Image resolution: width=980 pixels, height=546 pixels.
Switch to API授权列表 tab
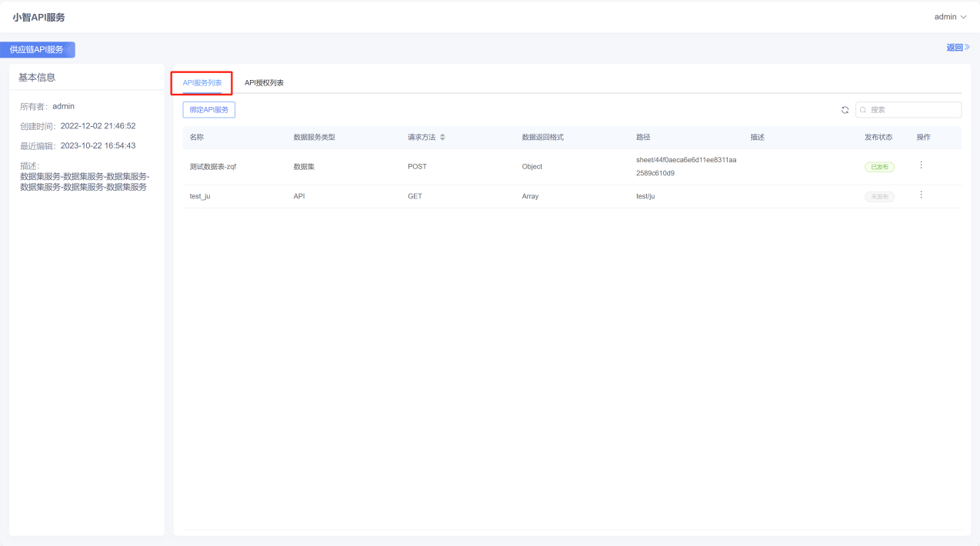pyautogui.click(x=264, y=82)
